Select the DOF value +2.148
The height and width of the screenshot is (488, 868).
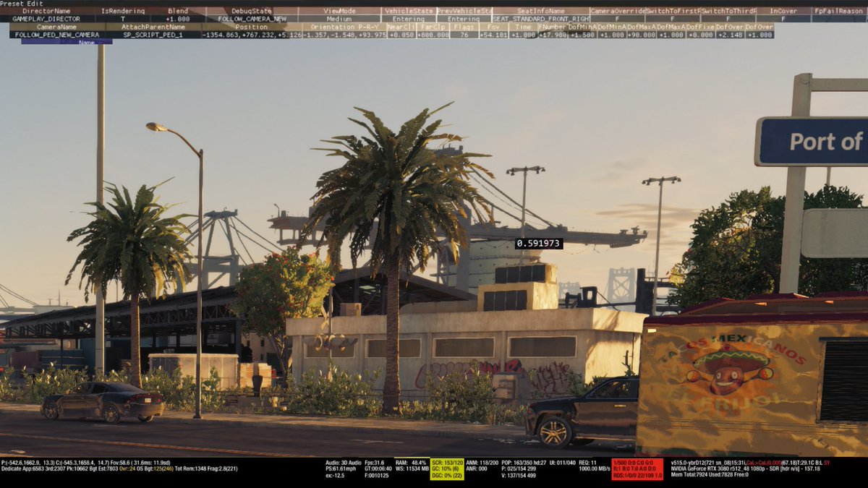pos(730,34)
